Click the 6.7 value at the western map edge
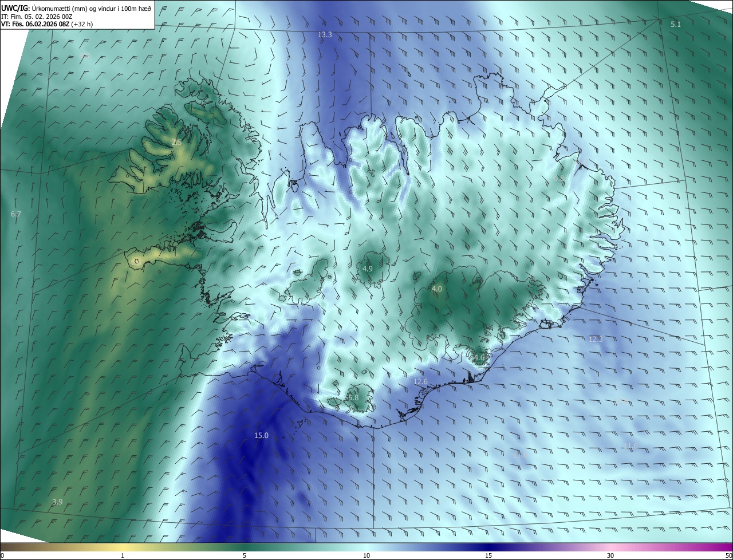Image resolution: width=733 pixels, height=560 pixels. point(16,214)
